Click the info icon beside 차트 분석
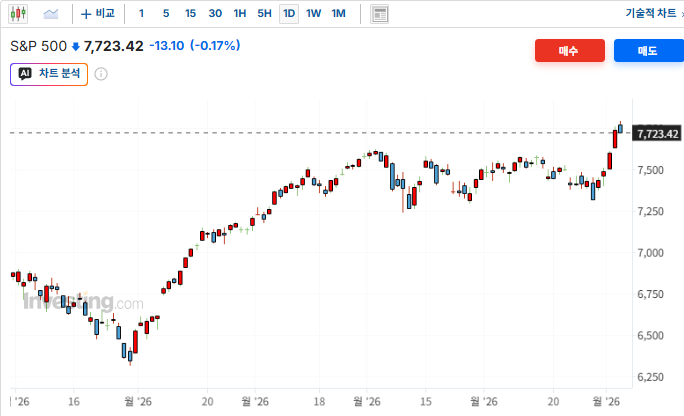The width and height of the screenshot is (684, 416). [x=101, y=74]
